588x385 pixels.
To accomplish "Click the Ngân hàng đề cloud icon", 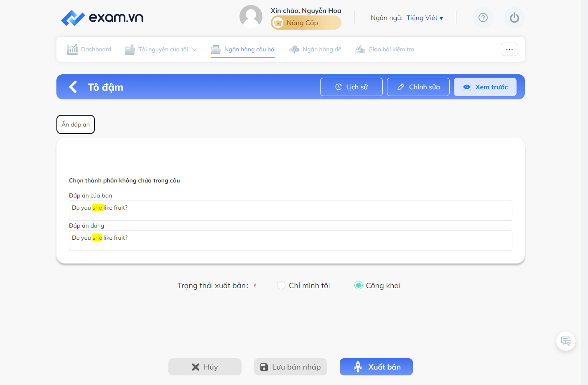I will (x=294, y=49).
